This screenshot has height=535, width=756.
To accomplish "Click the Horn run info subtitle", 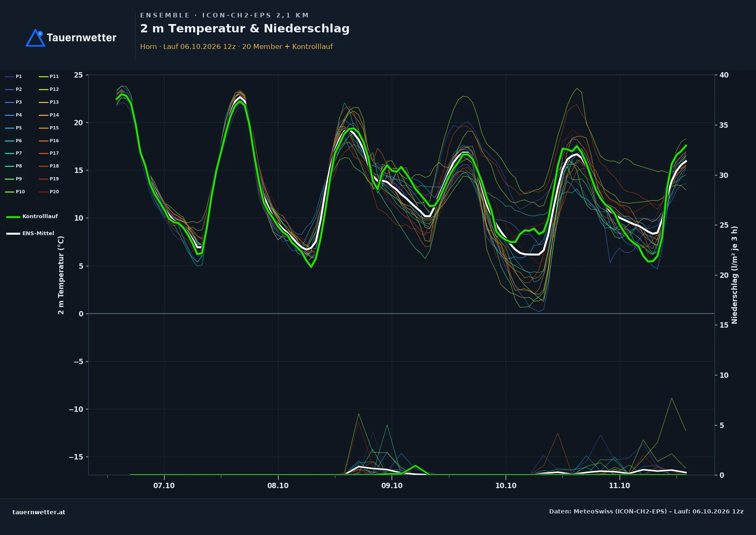I will (236, 46).
